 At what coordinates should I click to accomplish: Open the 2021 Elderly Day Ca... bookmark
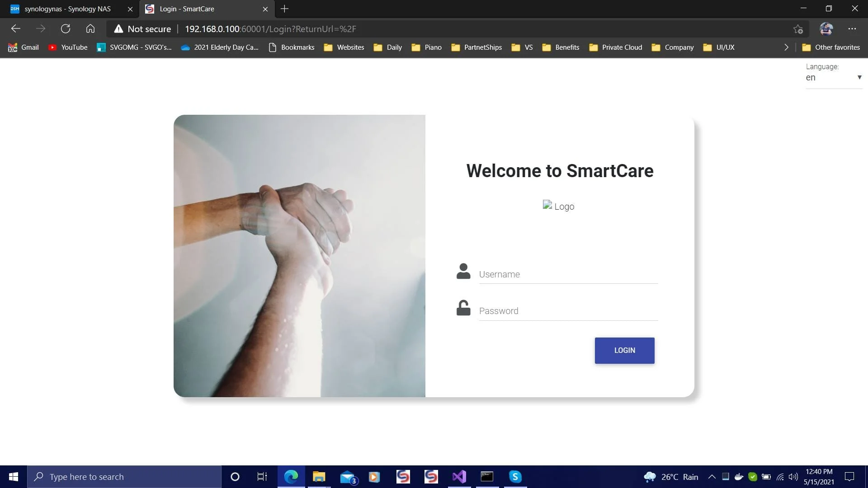[x=220, y=47]
